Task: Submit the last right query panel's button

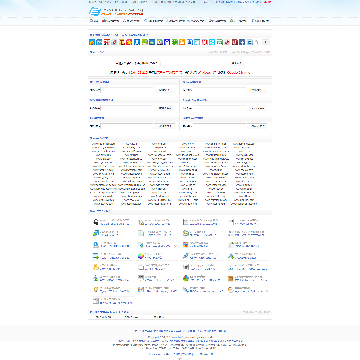Action: pyautogui.click(x=258, y=126)
